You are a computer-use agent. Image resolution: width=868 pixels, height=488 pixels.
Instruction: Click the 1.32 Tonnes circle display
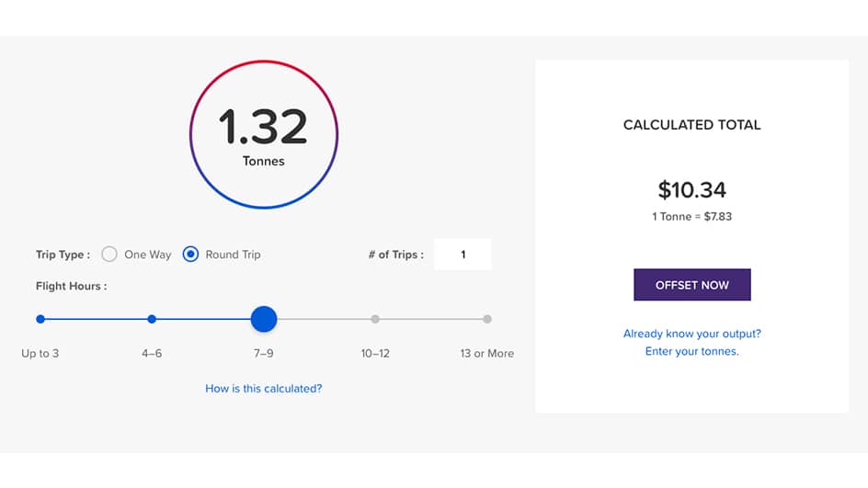tap(264, 134)
